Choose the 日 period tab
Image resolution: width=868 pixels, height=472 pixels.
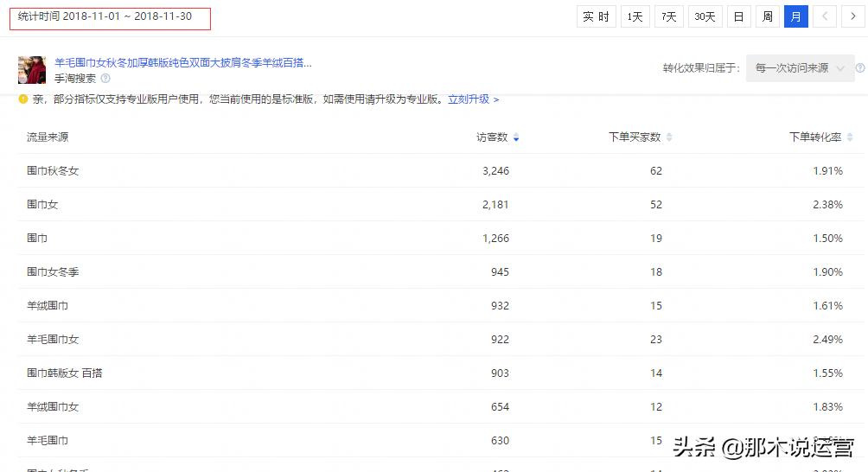pos(738,16)
